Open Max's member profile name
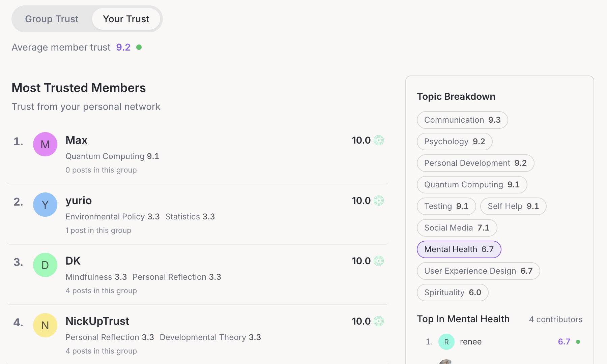The image size is (607, 364). click(77, 140)
